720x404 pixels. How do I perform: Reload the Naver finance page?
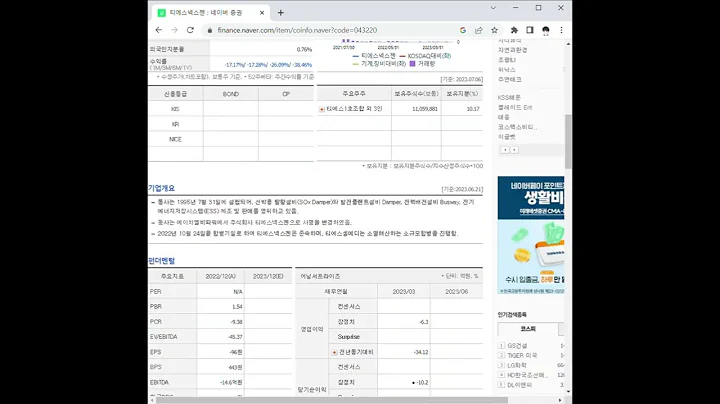click(190, 30)
